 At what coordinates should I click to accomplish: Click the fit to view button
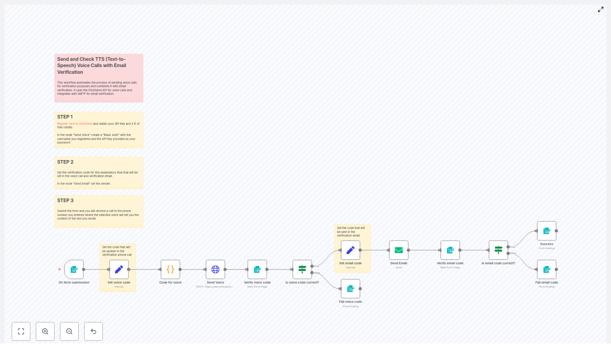click(21, 331)
